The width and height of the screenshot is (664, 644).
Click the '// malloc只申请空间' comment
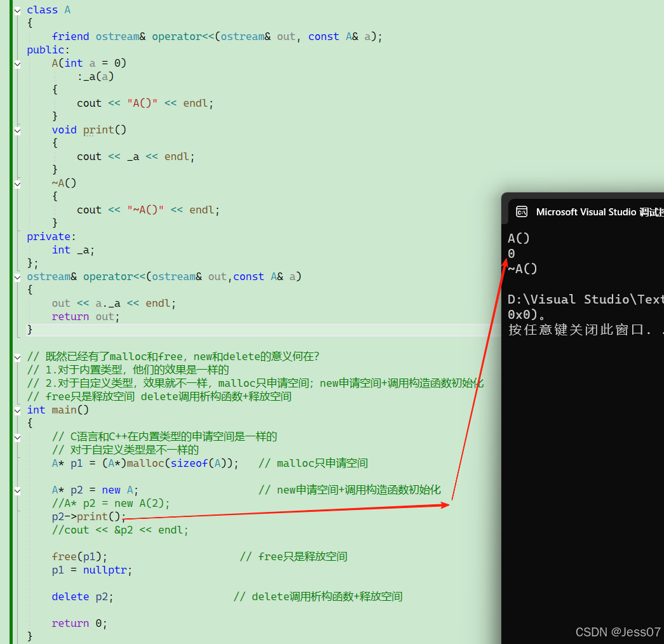click(313, 464)
